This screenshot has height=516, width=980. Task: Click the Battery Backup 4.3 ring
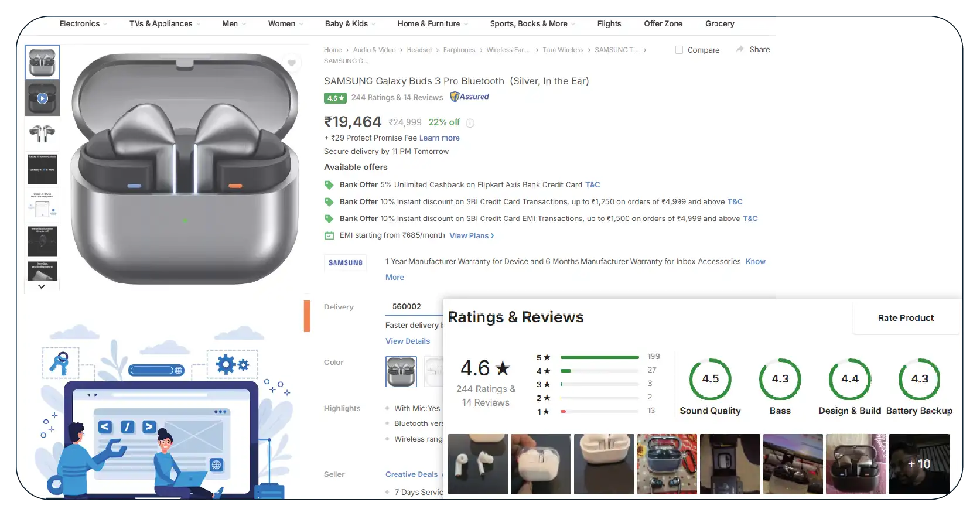tap(919, 379)
